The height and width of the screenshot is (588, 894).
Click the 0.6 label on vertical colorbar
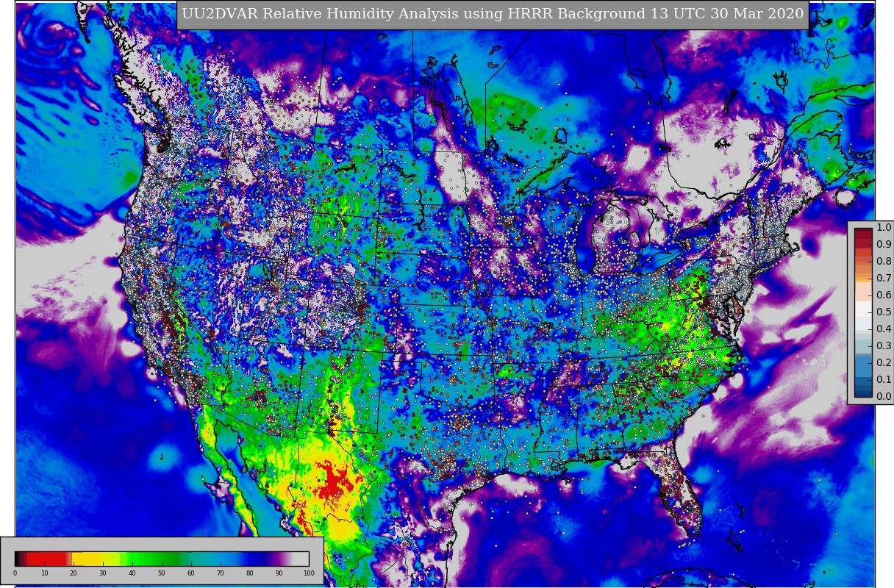884,295
